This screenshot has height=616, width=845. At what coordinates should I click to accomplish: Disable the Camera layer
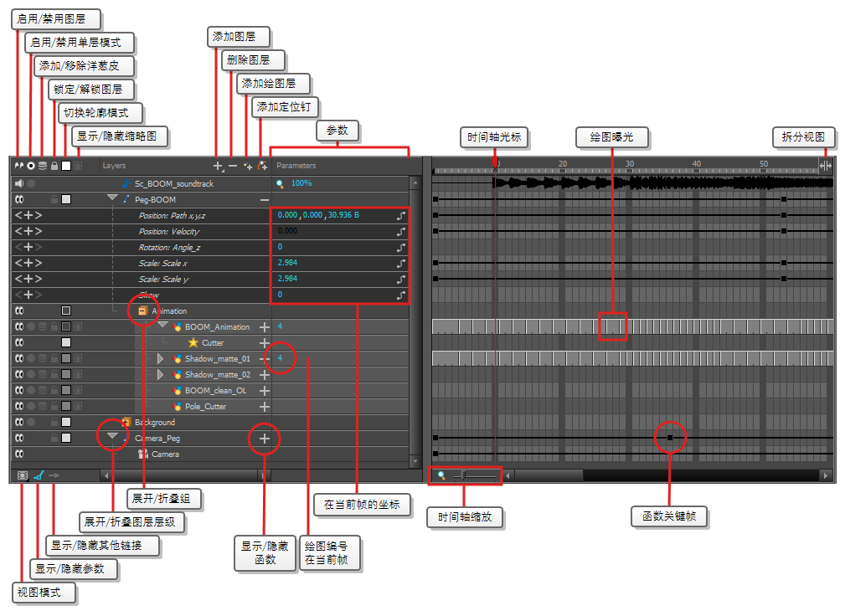(19, 454)
